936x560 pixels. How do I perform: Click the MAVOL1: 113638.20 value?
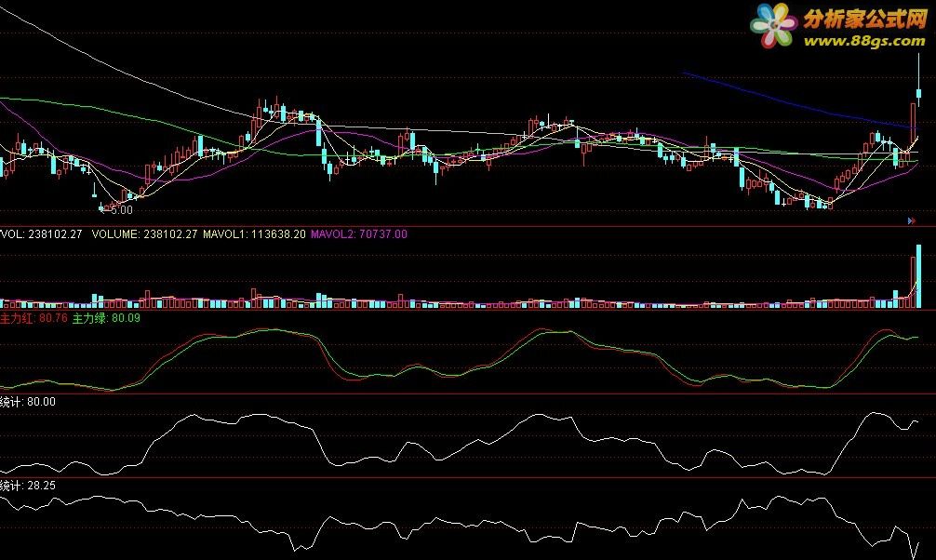point(254,234)
